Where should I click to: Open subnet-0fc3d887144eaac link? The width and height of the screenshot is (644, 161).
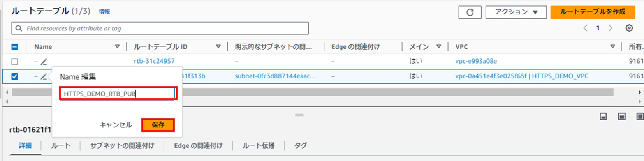pos(275,76)
